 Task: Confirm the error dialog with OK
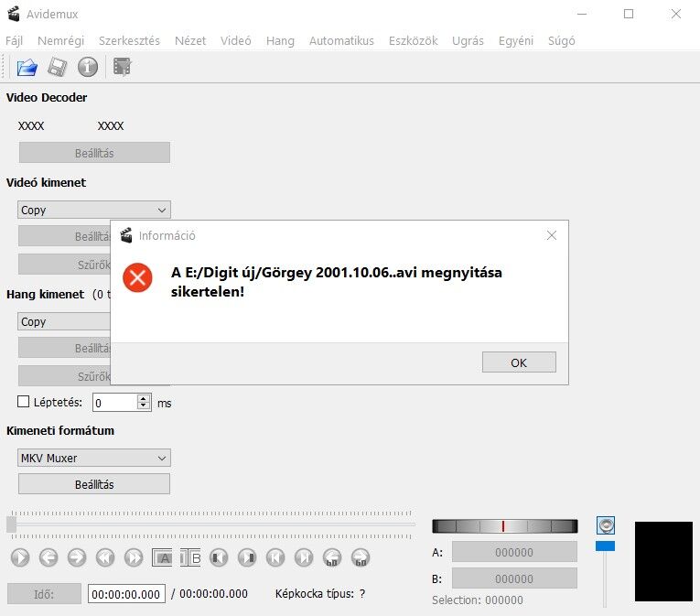pos(519,362)
